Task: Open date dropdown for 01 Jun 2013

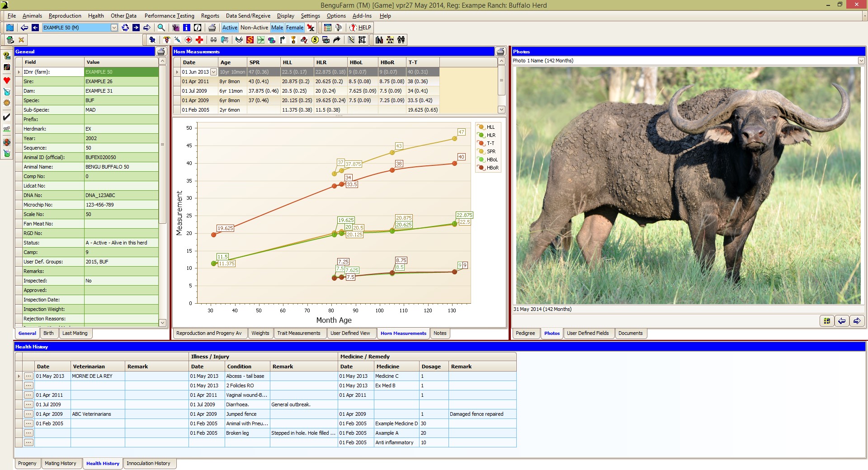Action: click(x=214, y=72)
